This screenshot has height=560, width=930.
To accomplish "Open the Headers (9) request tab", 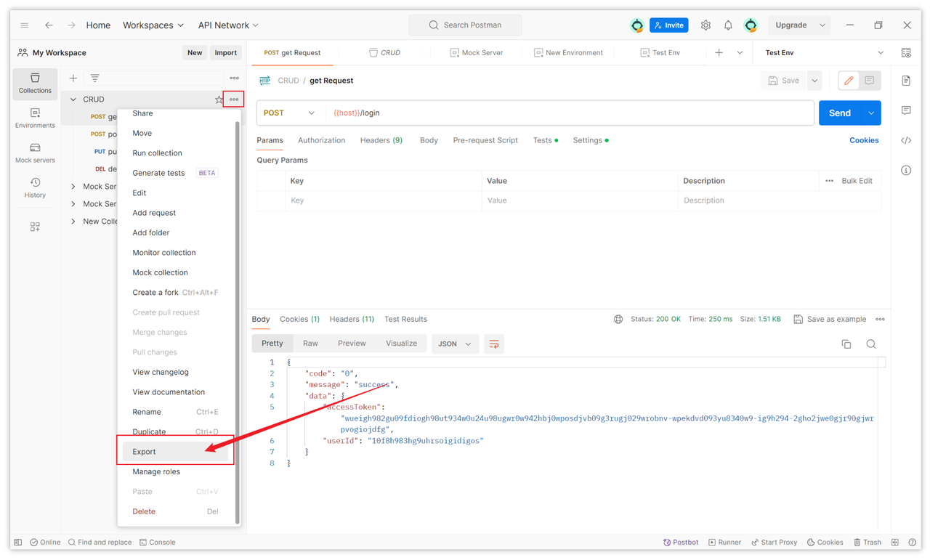I will (x=381, y=140).
